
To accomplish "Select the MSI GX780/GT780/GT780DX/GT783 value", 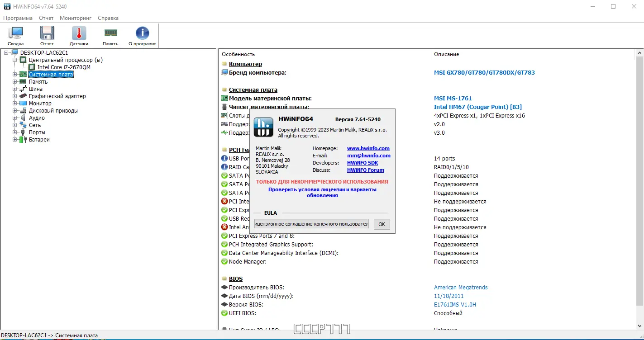I will [484, 73].
